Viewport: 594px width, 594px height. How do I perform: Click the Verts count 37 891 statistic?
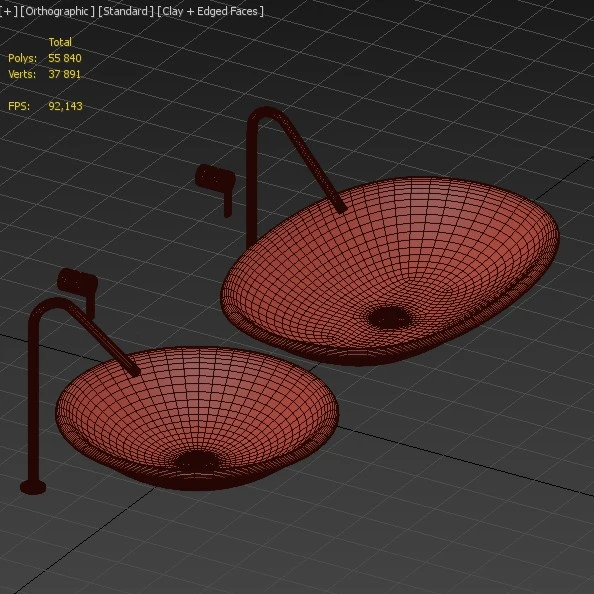point(64,74)
